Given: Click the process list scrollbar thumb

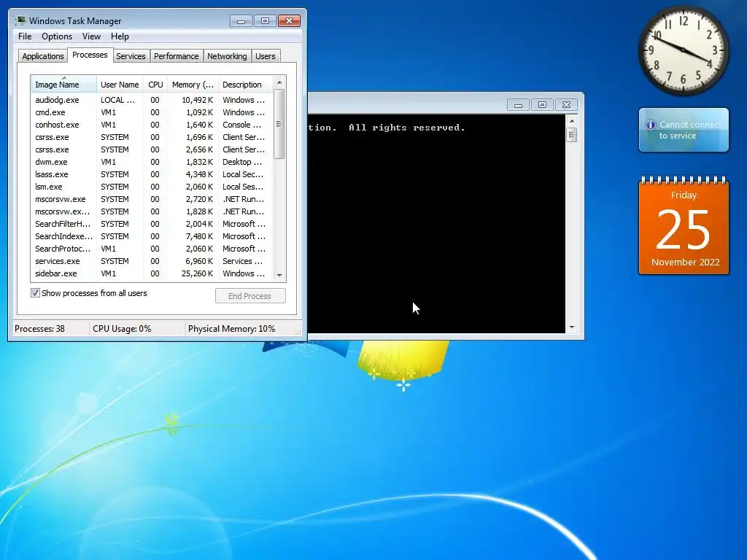Looking at the screenshot, I should 279,124.
